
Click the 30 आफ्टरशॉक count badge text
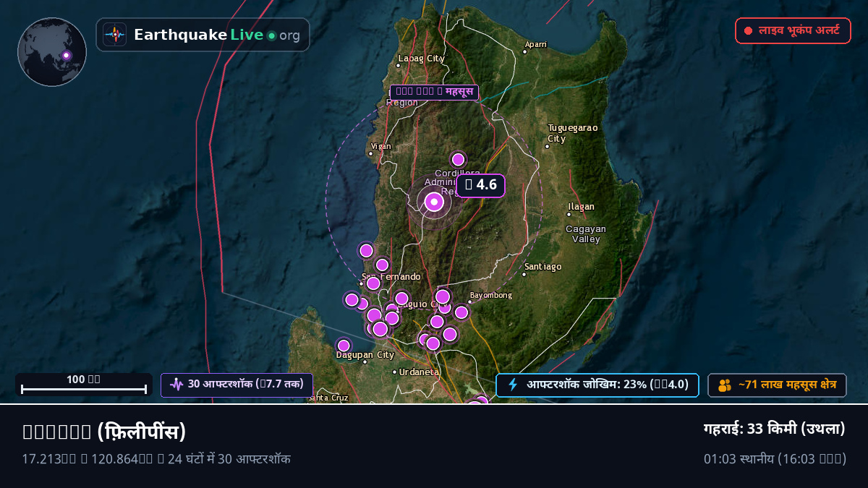pyautogui.click(x=245, y=385)
